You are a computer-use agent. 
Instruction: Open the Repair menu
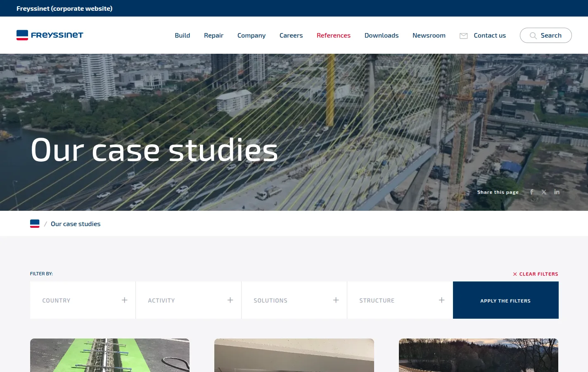(213, 36)
